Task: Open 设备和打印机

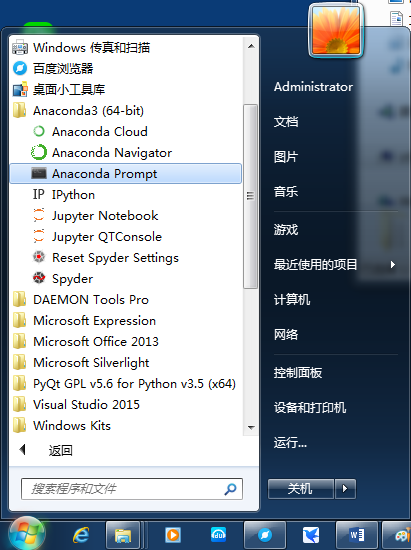Action: coord(310,408)
